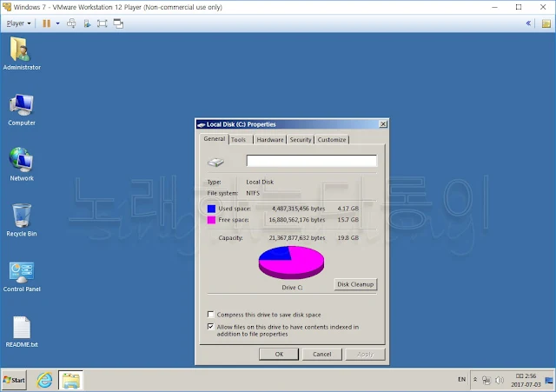Image resolution: width=556 pixels, height=392 pixels.
Task: Close the Local Disk Properties dialog
Action: [x=383, y=124]
